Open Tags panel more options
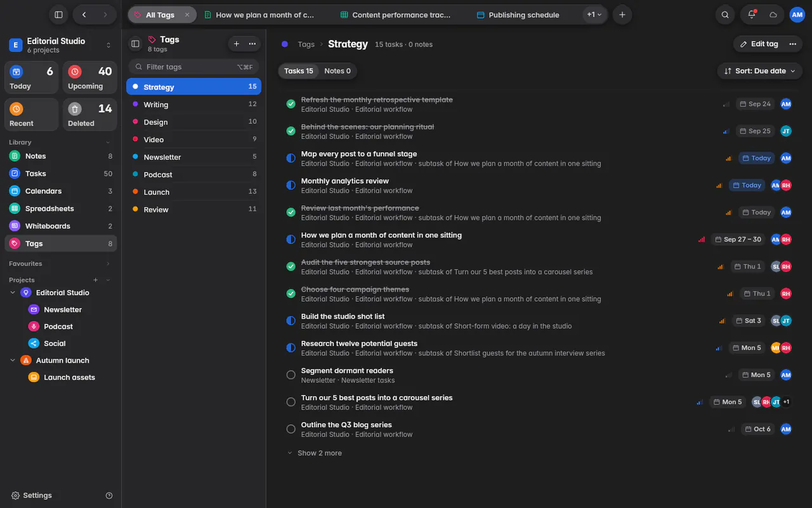The height and width of the screenshot is (508, 812). pos(252,44)
